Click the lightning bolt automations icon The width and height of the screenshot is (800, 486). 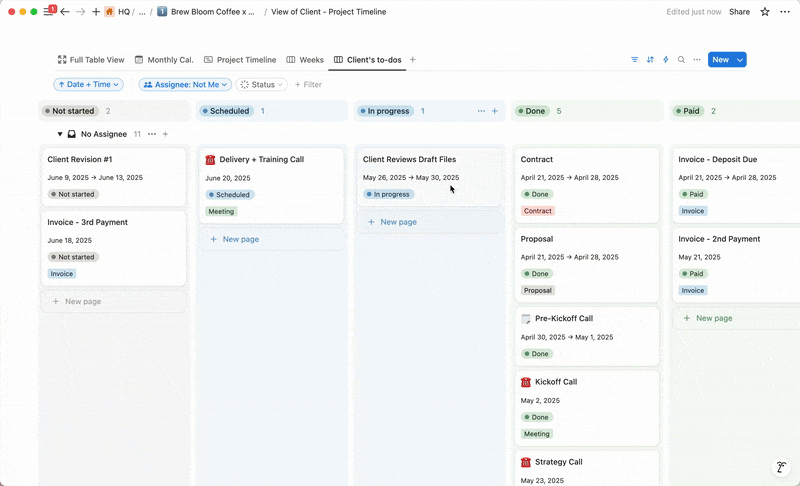(665, 60)
